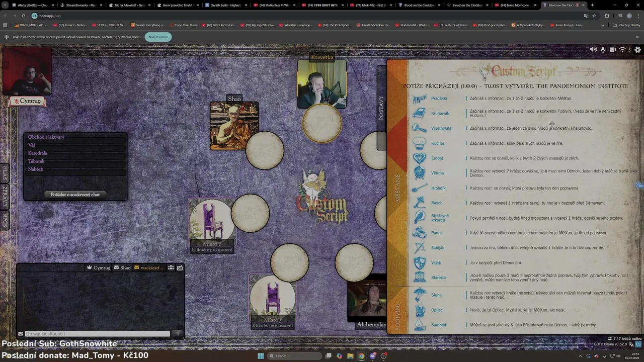Select the Opilec character icon
This screenshot has width=644, height=362.
pos(419,310)
